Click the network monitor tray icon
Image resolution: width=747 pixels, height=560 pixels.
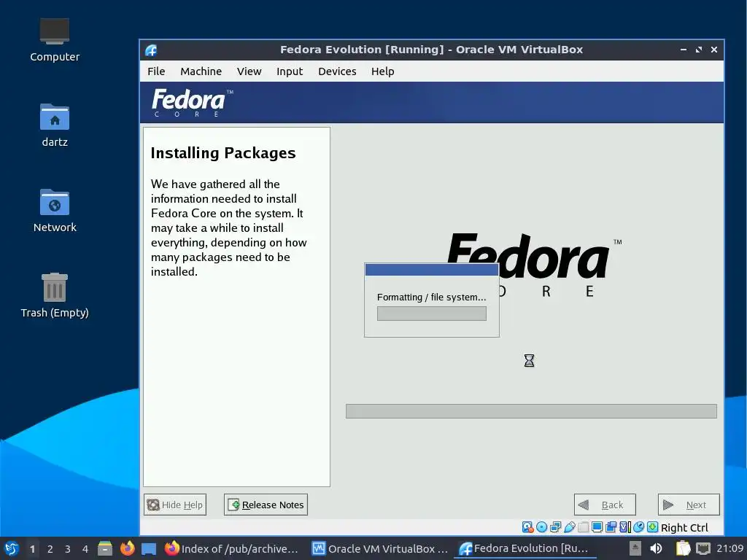tap(703, 548)
